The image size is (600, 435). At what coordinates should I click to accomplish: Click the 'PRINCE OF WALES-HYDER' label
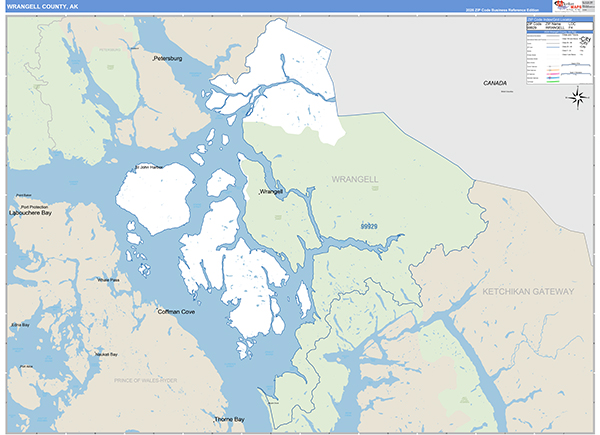click(x=146, y=380)
